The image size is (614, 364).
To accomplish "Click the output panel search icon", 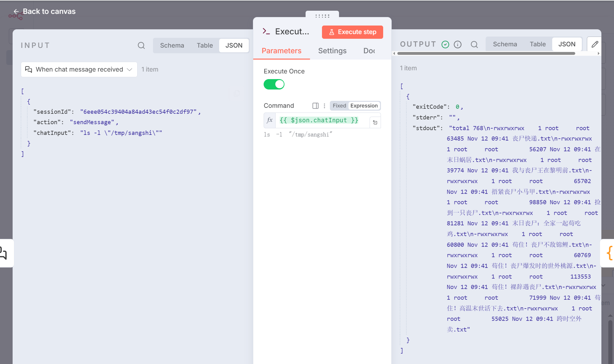I will (474, 44).
